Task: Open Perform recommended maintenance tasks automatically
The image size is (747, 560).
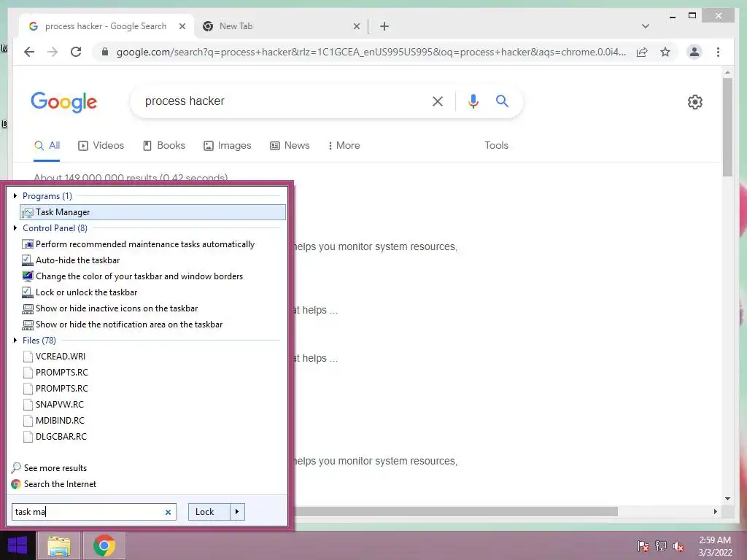Action: (145, 244)
